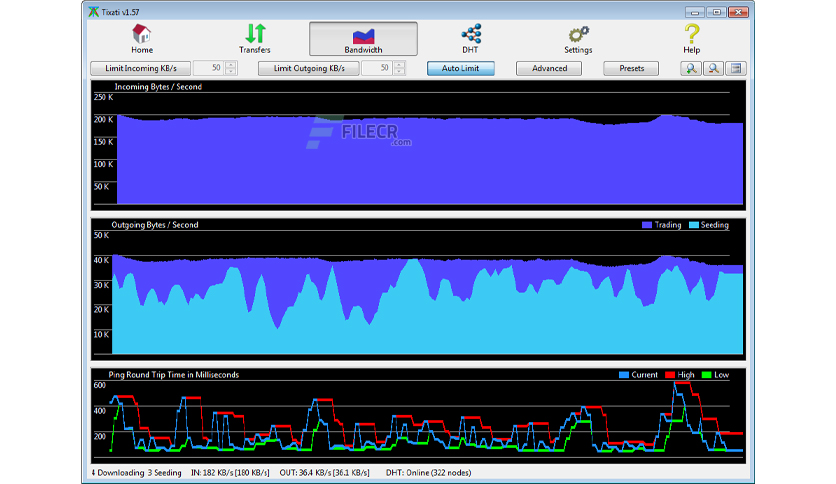The height and width of the screenshot is (484, 836).
Task: Open the Settings section
Action: coord(578,39)
